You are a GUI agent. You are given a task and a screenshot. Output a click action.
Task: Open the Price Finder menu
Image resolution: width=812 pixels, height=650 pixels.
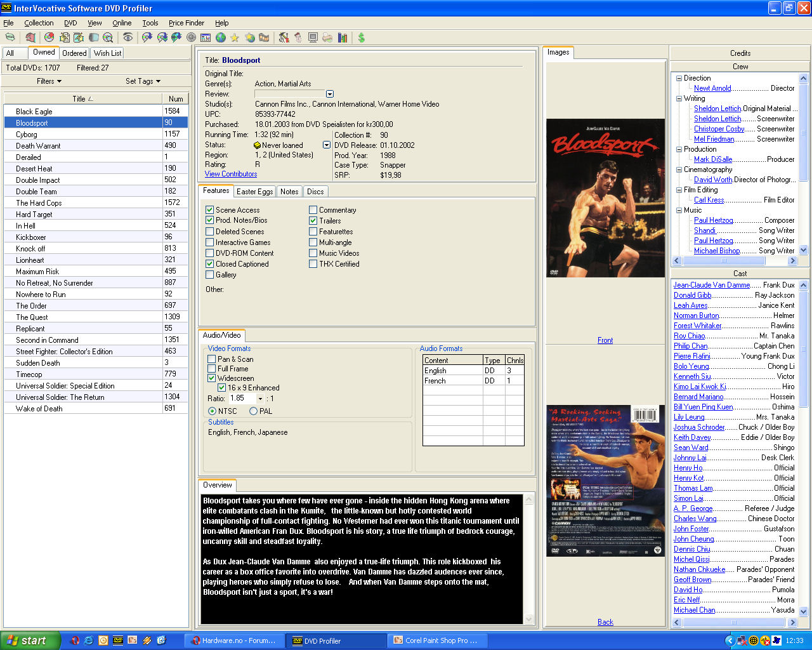[x=186, y=23]
